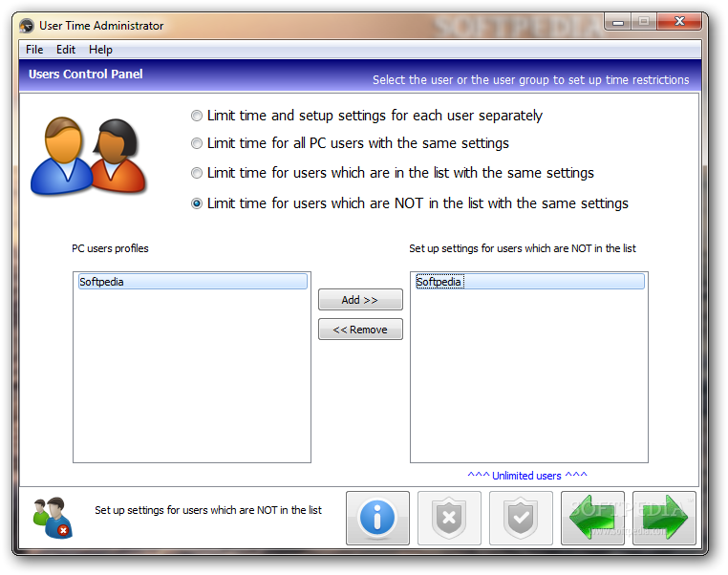Screen dimensions: 728x575
Task: Go back with the green left arrow
Action: [x=592, y=518]
